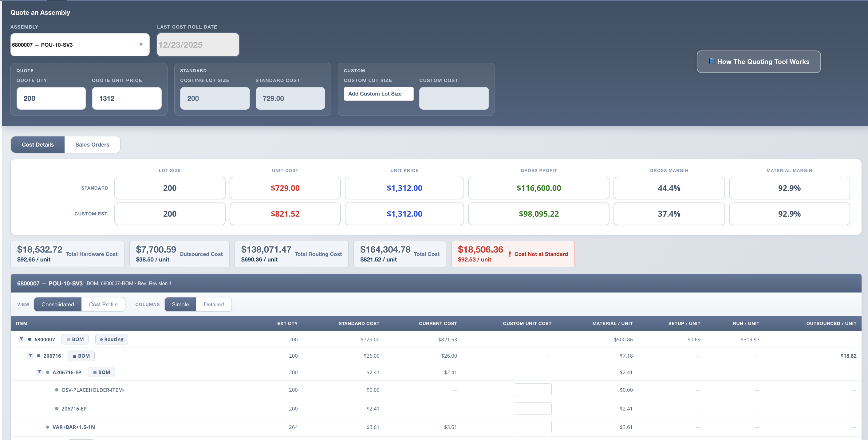The image size is (868, 440).
Task: Open BOM for item A206716-EP
Action: coord(101,372)
